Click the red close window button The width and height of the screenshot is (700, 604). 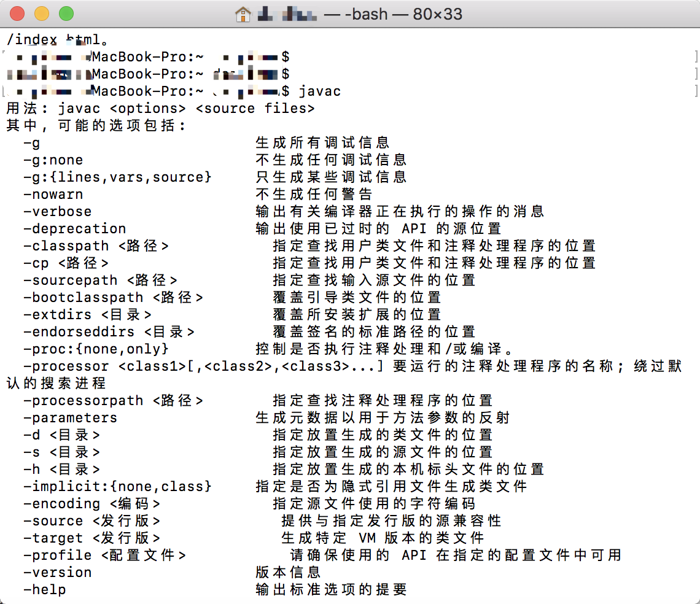pyautogui.click(x=17, y=14)
